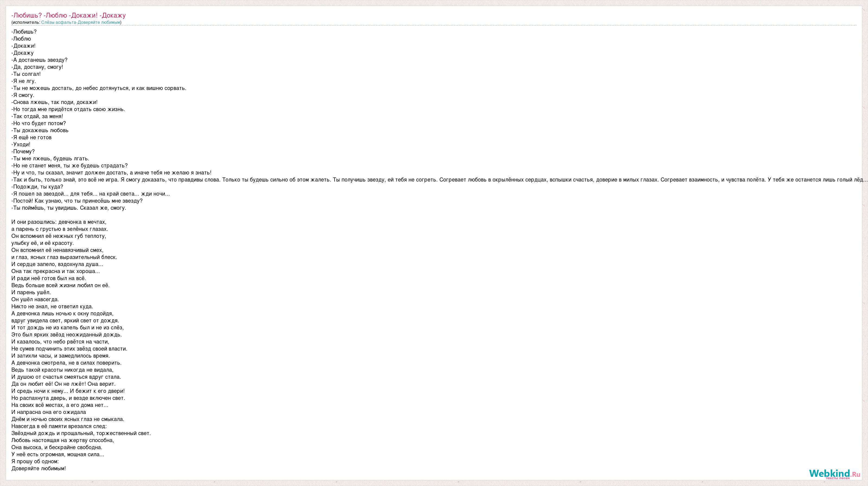Viewport: 868px width, 486px height.
Task: Click the song title heading -Любишь? -Люблю -Докажи! -Докажу
Action: coord(68,15)
